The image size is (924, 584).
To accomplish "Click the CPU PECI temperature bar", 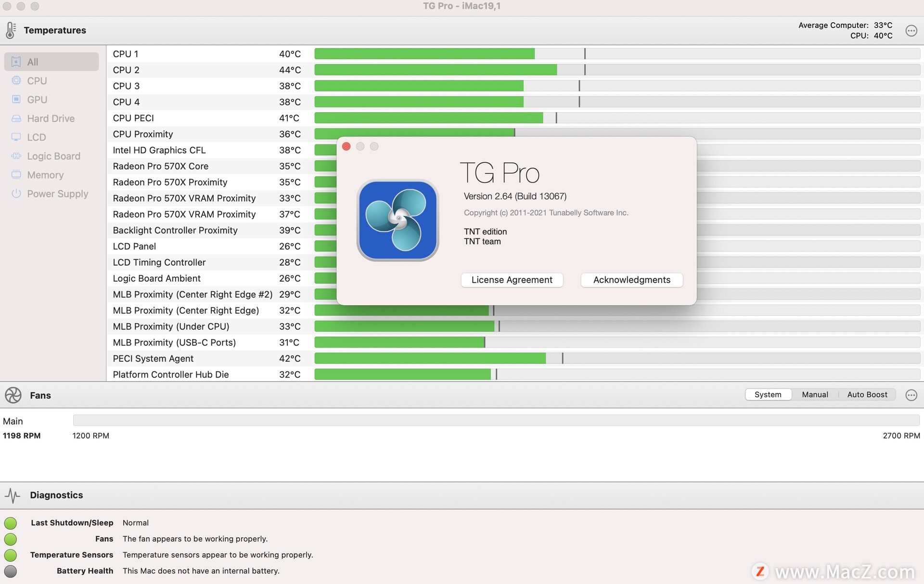I will 617,118.
